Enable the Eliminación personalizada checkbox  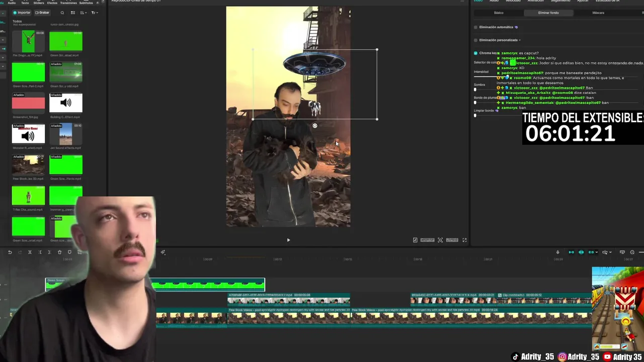[x=475, y=40]
